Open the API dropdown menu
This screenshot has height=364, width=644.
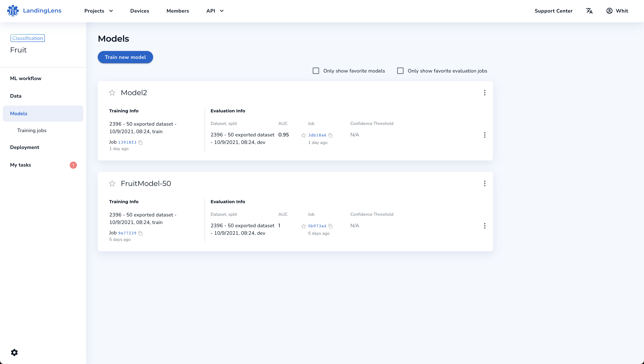point(215,11)
